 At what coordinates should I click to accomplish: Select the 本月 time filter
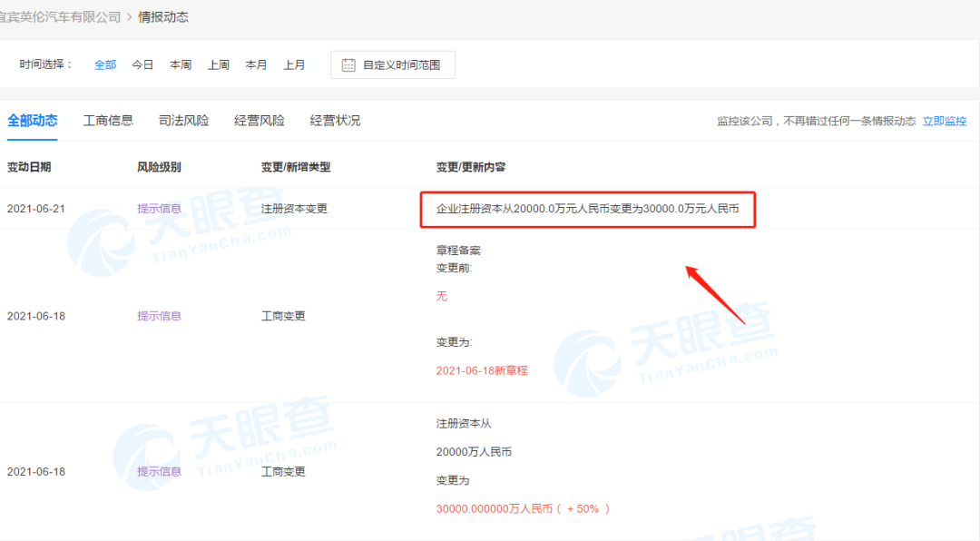(256, 64)
